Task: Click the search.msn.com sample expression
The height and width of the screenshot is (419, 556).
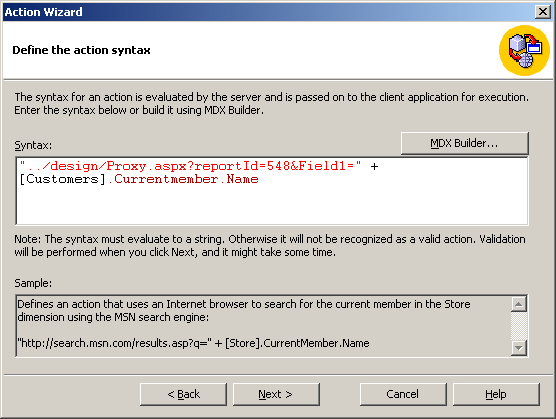Action: (193, 343)
